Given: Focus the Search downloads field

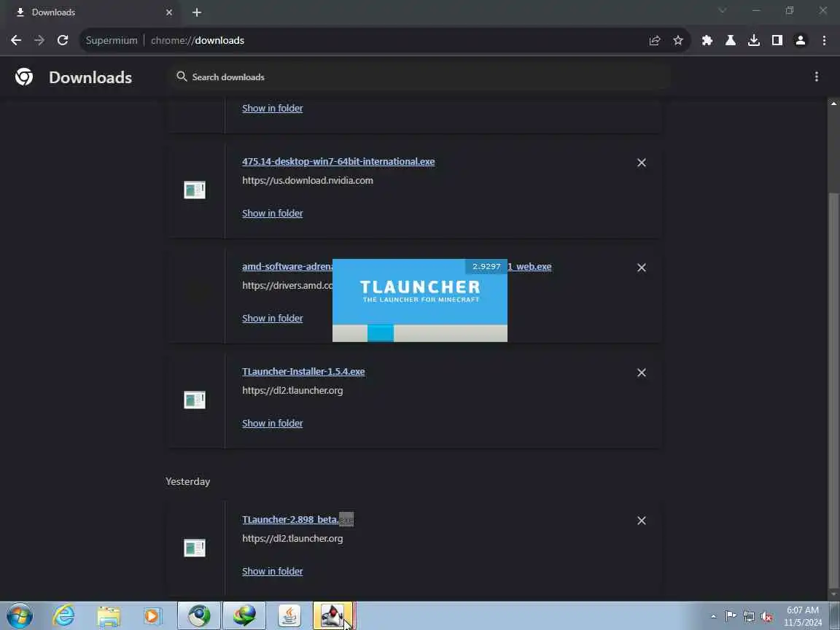Looking at the screenshot, I should coord(421,77).
